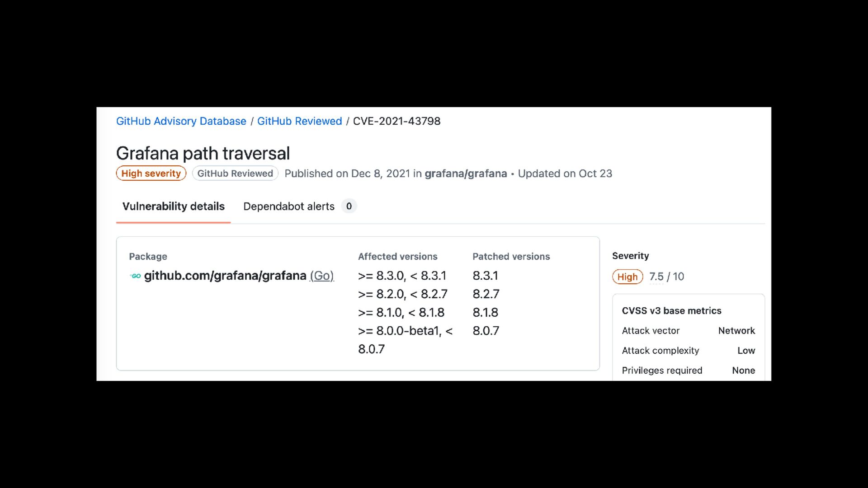Click the (Go) ecosystem link

[321, 276]
